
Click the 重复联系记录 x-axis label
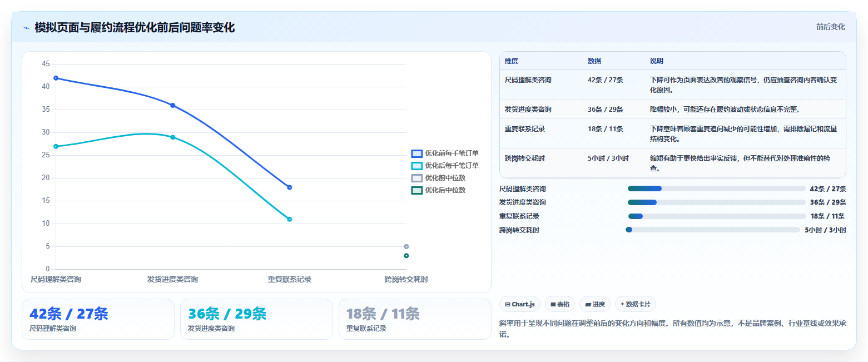pyautogui.click(x=290, y=279)
